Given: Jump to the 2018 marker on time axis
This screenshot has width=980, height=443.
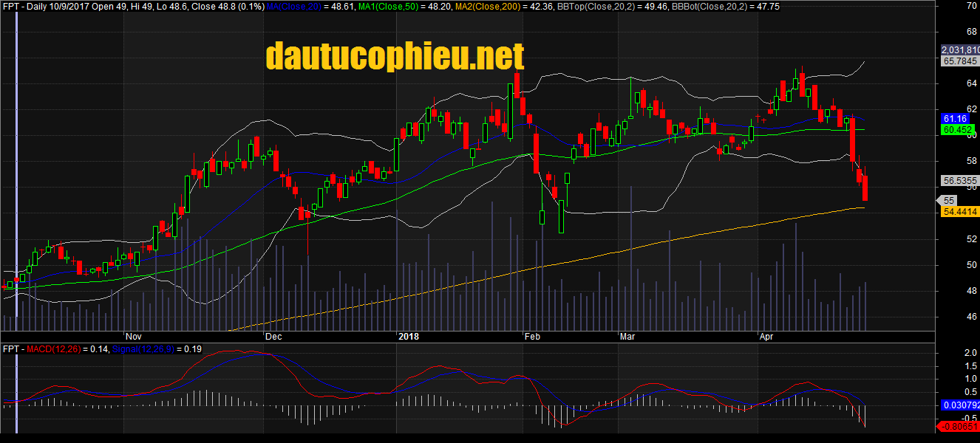Looking at the screenshot, I should click(408, 336).
